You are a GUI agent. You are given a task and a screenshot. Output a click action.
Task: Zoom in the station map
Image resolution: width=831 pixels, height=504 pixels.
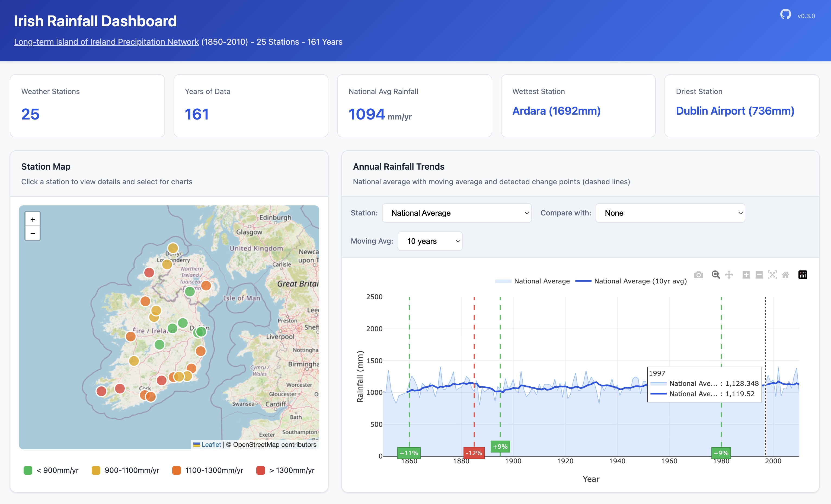pyautogui.click(x=33, y=219)
